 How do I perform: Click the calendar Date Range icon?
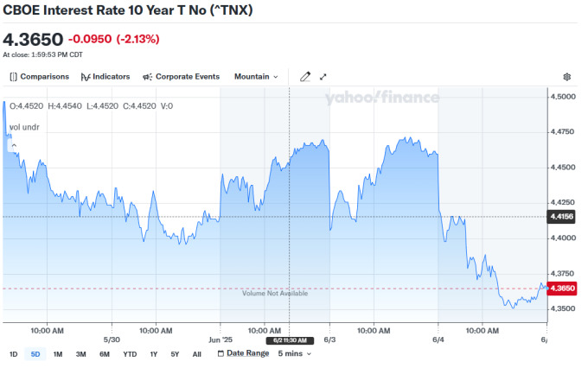pos(219,353)
